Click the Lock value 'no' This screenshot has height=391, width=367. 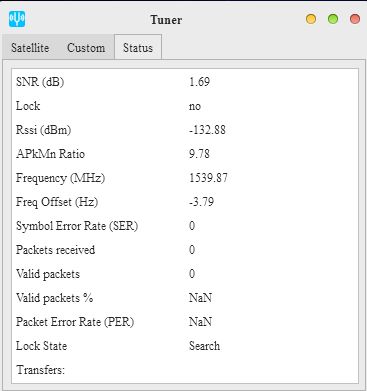[x=195, y=106]
